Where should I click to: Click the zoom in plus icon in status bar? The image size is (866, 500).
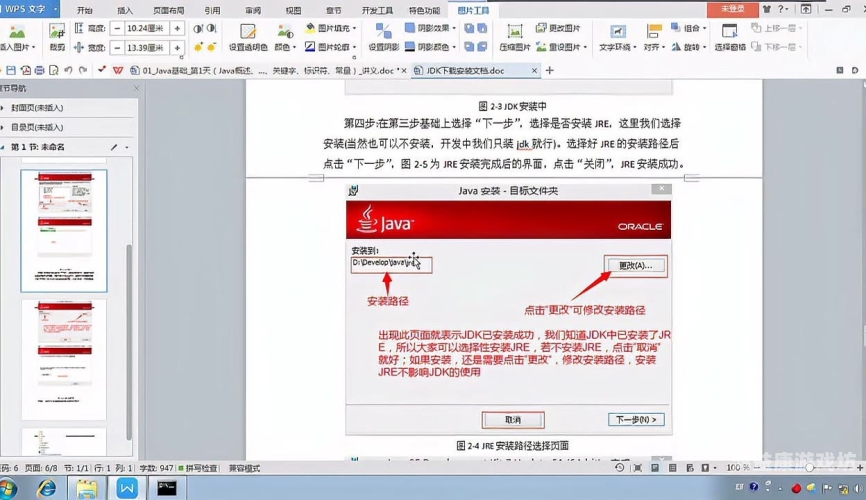859,468
